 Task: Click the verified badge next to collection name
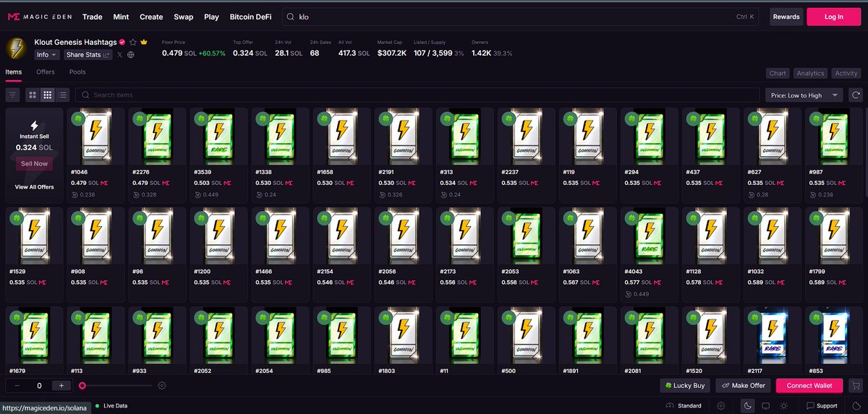(x=122, y=42)
